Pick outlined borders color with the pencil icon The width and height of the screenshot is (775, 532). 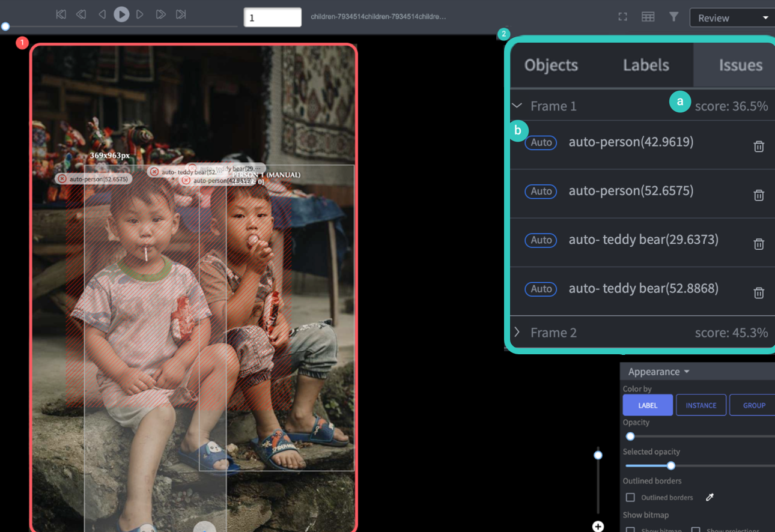(710, 497)
